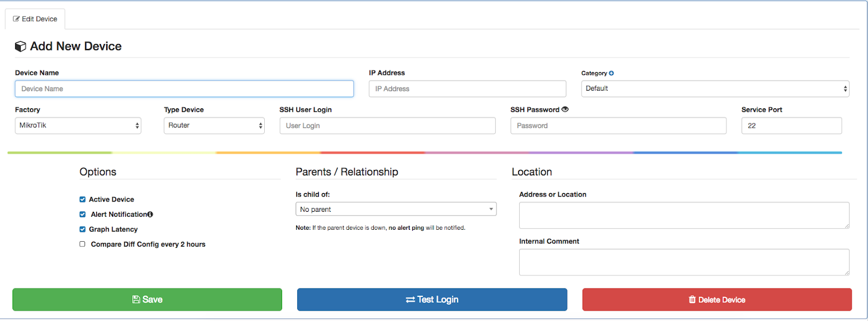Select the Edit Device tab

35,19
